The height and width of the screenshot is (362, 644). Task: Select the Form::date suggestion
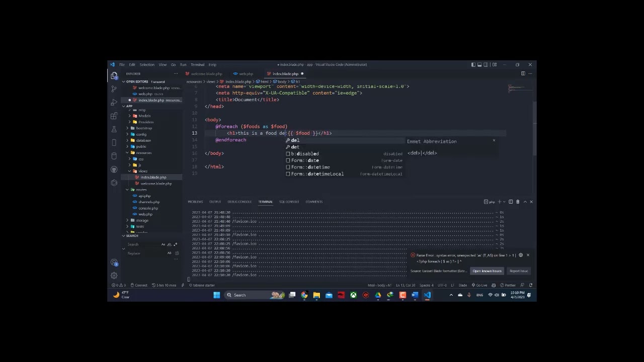(346, 160)
